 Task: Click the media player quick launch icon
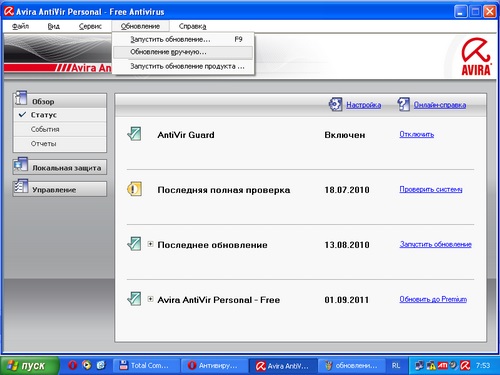[87, 365]
